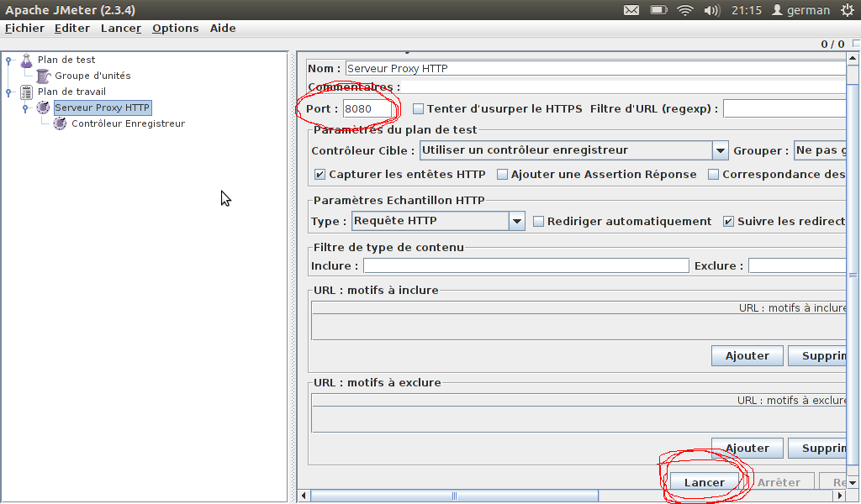
Task: Click Ajouter under motifs à exclure
Action: coord(747,448)
